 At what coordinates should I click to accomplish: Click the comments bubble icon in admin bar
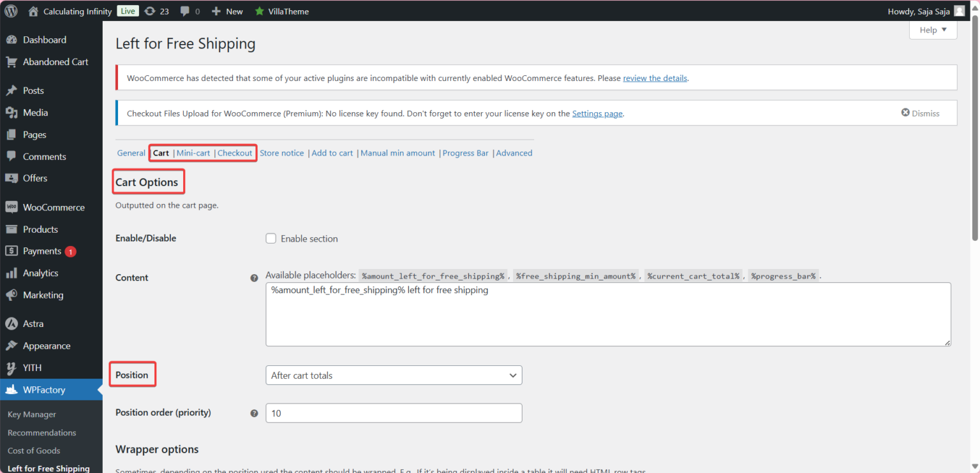click(184, 11)
